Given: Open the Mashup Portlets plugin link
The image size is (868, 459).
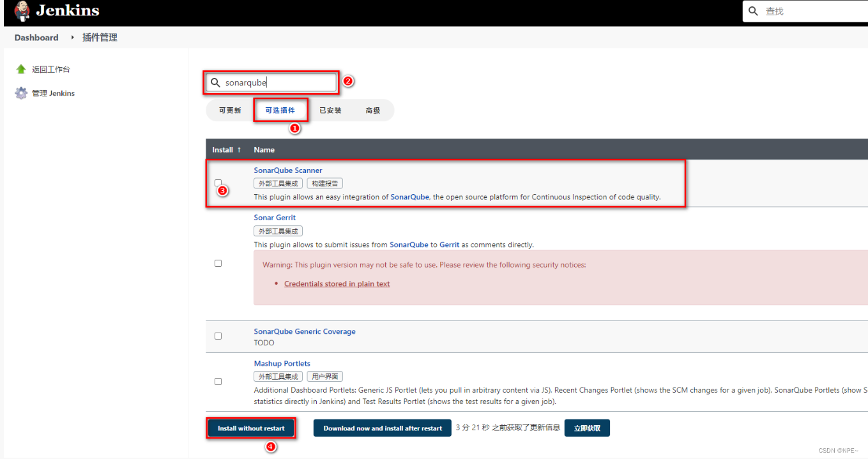Looking at the screenshot, I should 282,363.
